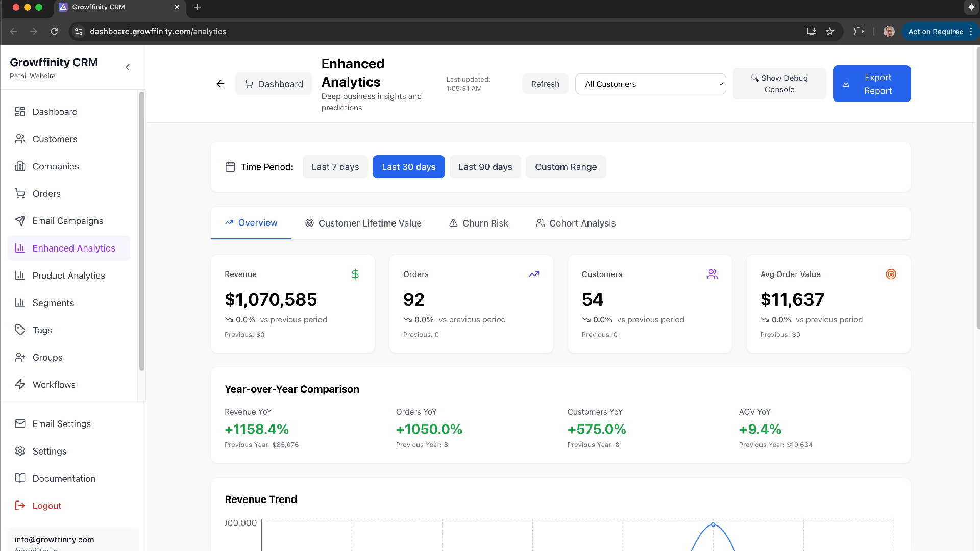980x551 pixels.
Task: Open the Cohort Analysis tab
Action: [575, 223]
